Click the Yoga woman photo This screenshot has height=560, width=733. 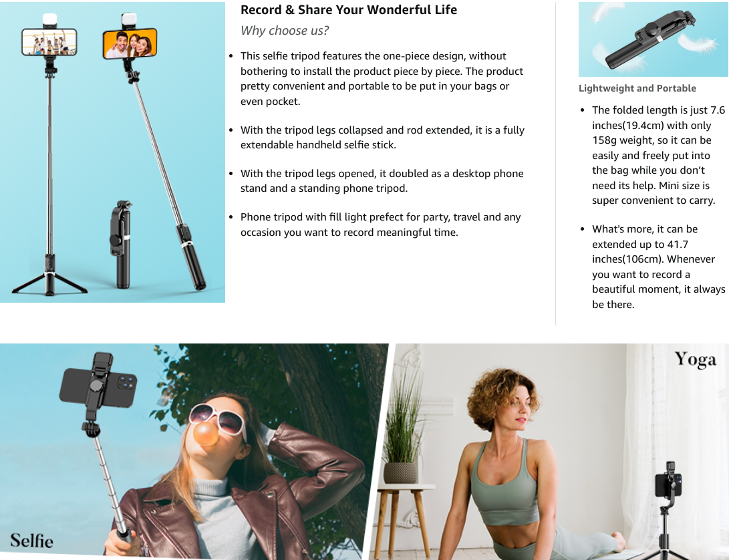(552, 452)
